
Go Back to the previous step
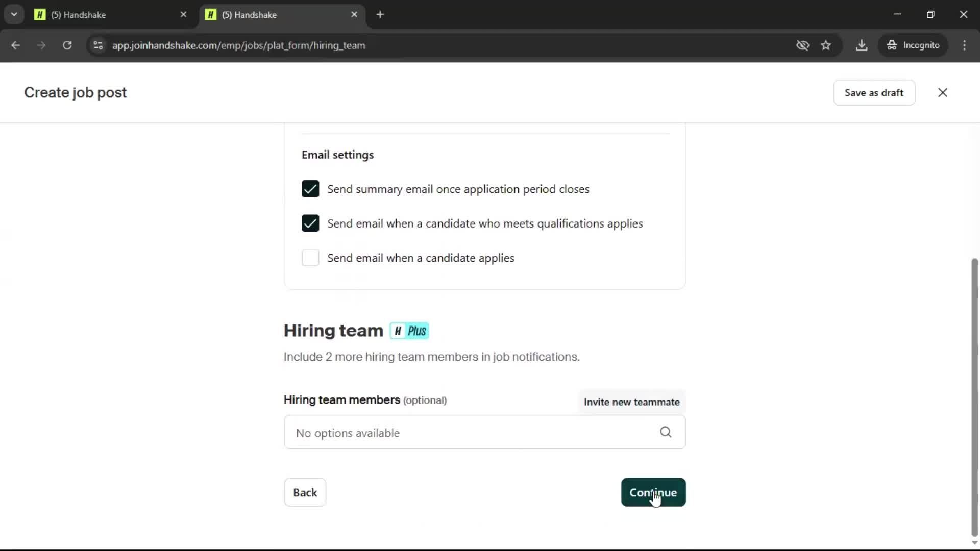(x=305, y=492)
